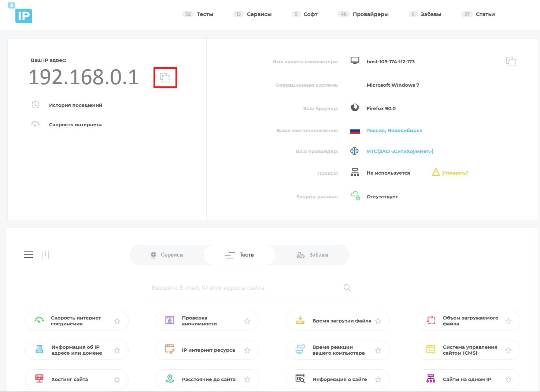Click the Firefox browser icon
The width and height of the screenshot is (540, 392).
tap(355, 107)
